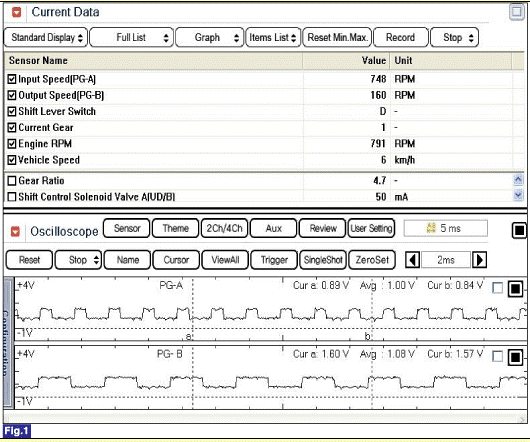Maximize the Current Data panel square icon
This screenshot has height=442, width=530.
(516, 12)
